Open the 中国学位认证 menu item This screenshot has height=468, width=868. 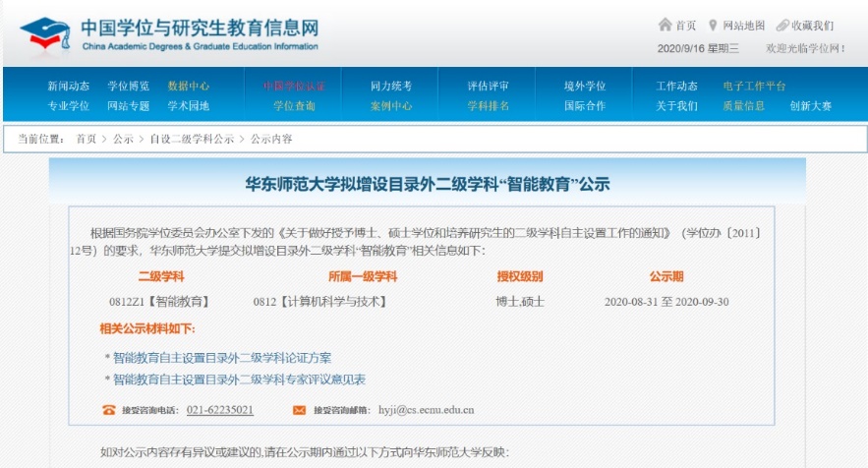(294, 86)
